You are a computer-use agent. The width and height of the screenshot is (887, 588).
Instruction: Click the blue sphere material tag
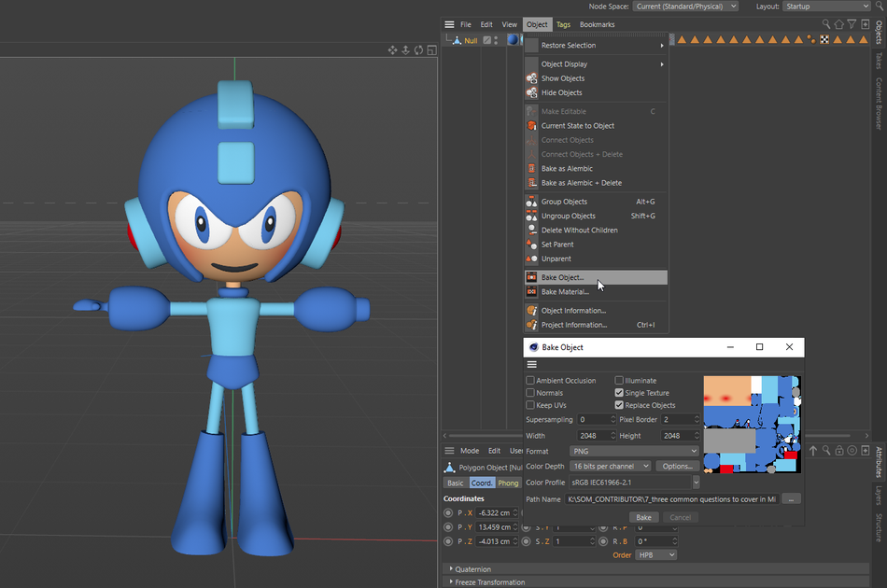click(x=513, y=39)
